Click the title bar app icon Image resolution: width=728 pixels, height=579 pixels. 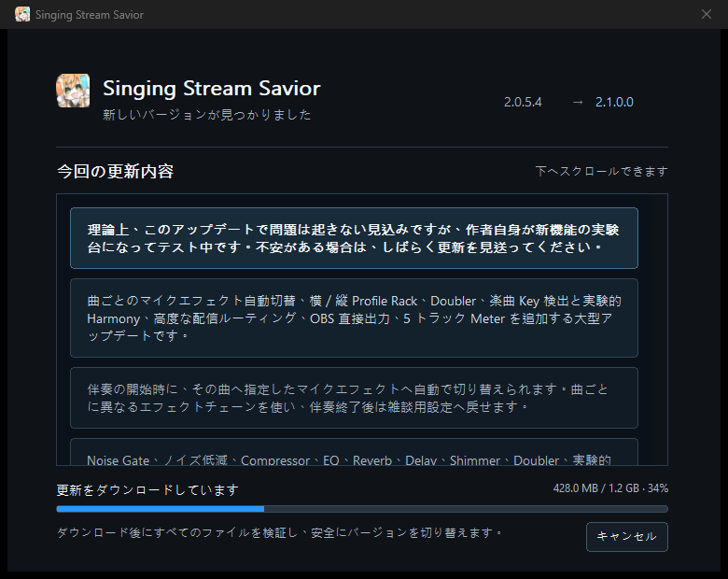click(22, 14)
